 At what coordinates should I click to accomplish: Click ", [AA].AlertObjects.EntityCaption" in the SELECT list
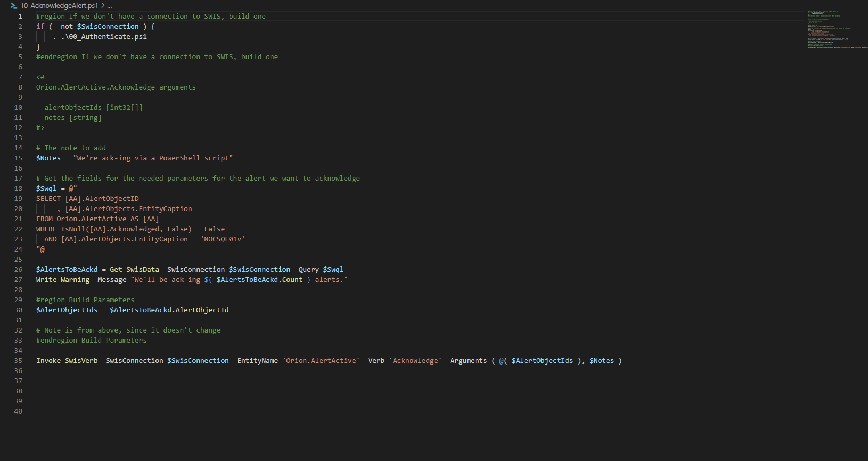pos(125,208)
